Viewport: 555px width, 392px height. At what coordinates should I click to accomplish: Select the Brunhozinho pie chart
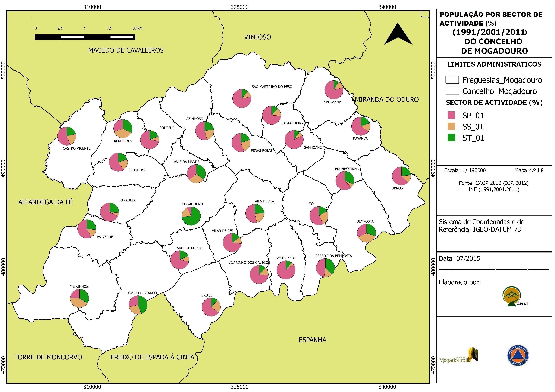345,181
